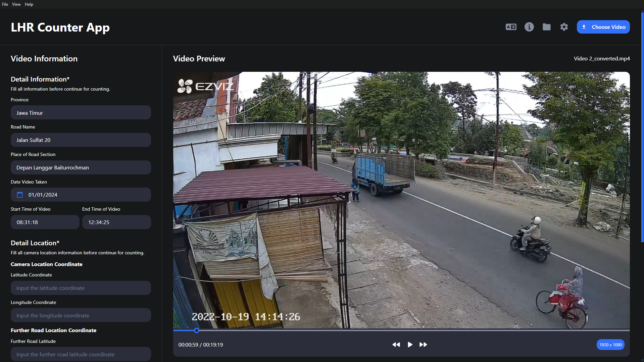
Task: Click the Choose Video button
Action: [x=603, y=27]
